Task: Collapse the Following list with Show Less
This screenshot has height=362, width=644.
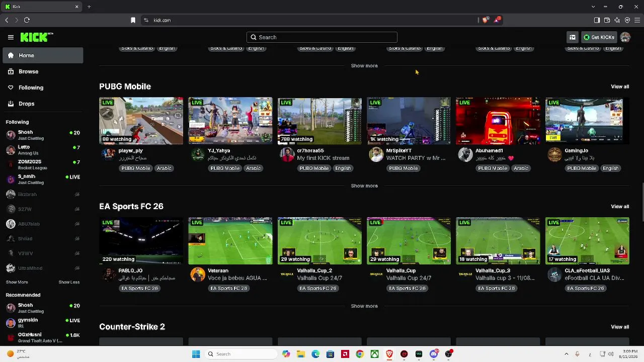Action: coord(69,282)
